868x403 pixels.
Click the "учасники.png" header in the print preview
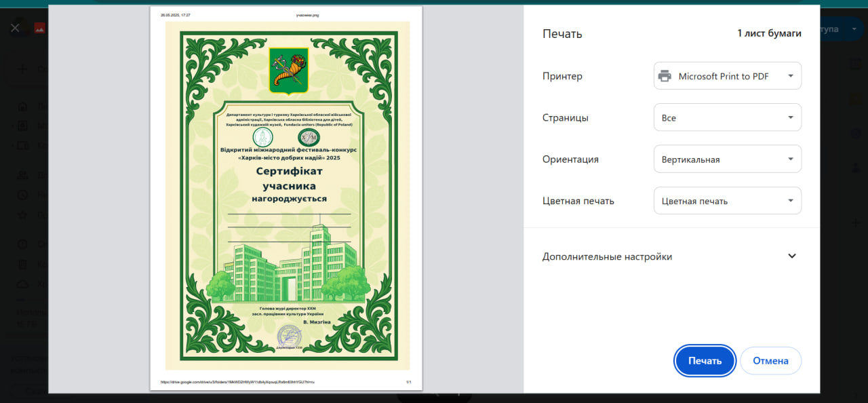pos(307,14)
